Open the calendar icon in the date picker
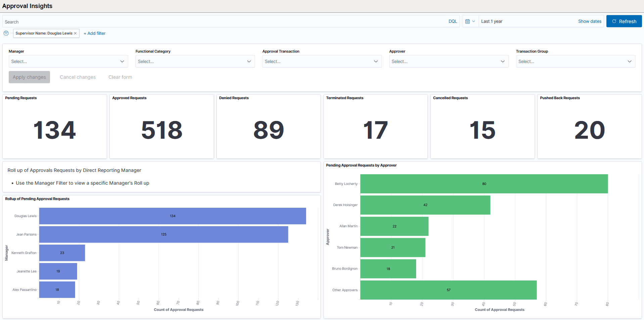This screenshot has width=644, height=320. pyautogui.click(x=467, y=21)
